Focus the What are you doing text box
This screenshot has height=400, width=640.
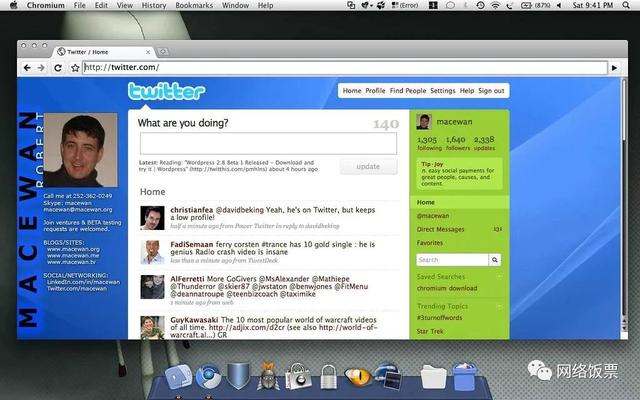click(268, 143)
